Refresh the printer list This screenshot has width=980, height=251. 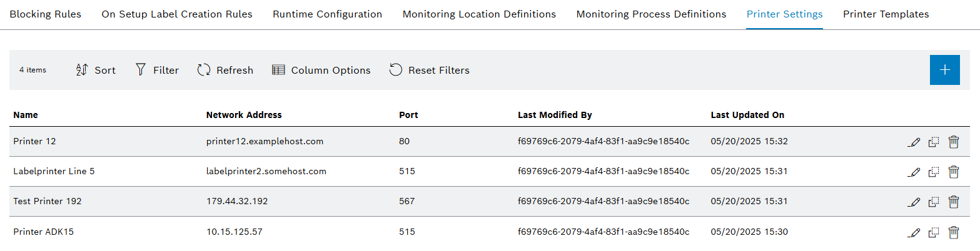225,70
